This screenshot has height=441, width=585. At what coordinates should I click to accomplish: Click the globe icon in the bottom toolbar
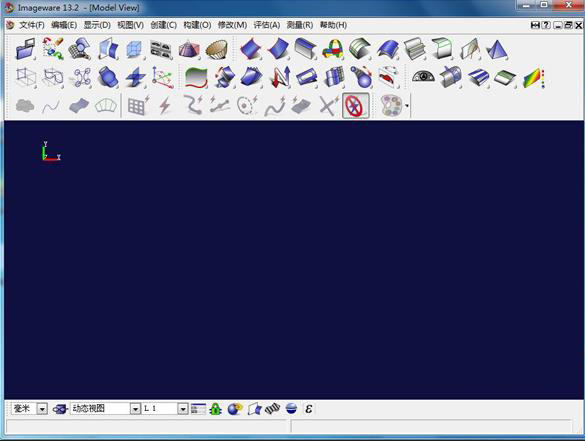[235, 409]
